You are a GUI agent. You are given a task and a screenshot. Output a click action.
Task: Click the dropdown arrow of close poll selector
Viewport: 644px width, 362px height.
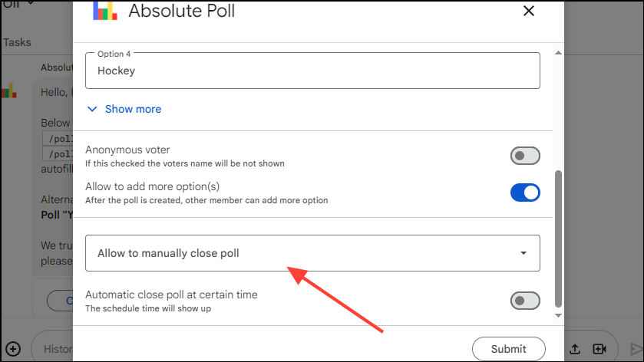point(523,253)
